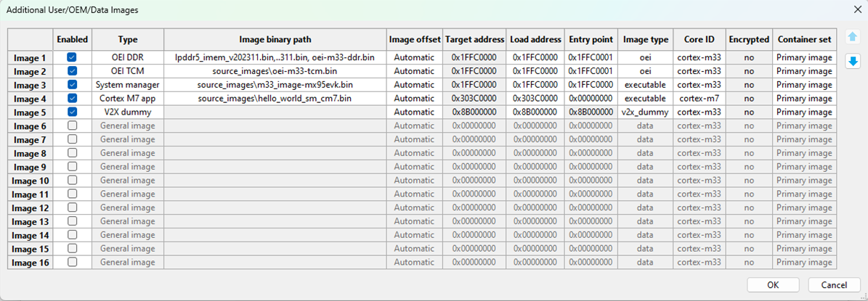
Task: Click the move image up arrow icon
Action: coord(853,38)
